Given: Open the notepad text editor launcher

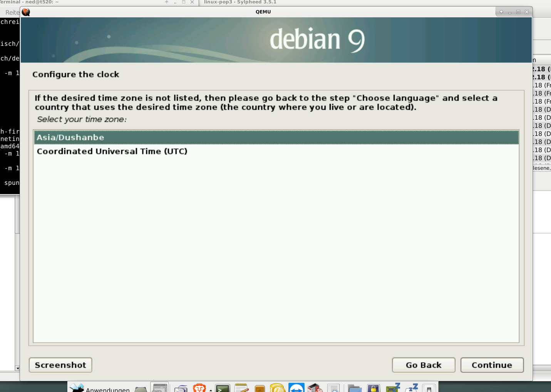Looking at the screenshot, I should coord(241,388).
